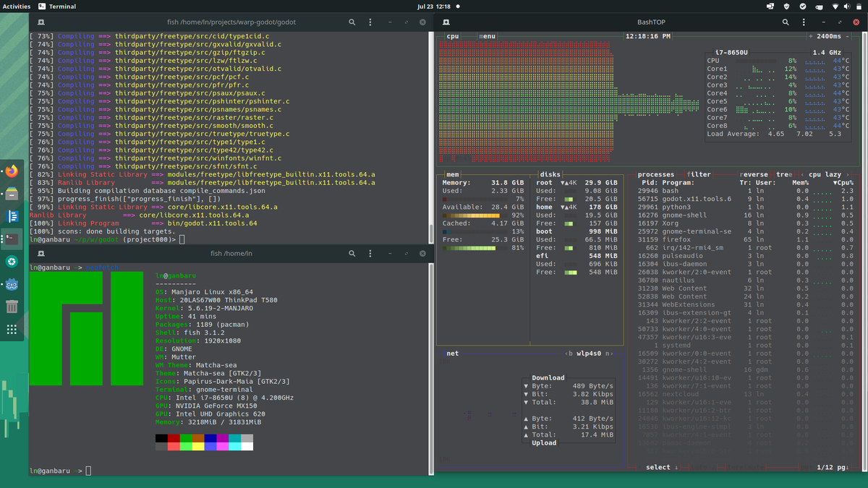Open the Activities overview
Screen dimensions: 868x488
click(15, 6)
